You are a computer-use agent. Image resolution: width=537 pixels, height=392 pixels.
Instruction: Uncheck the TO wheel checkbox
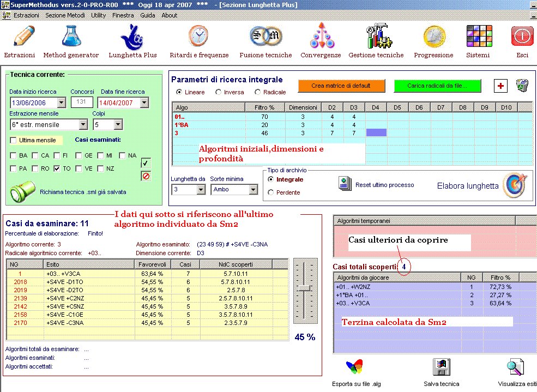pyautogui.click(x=57, y=169)
